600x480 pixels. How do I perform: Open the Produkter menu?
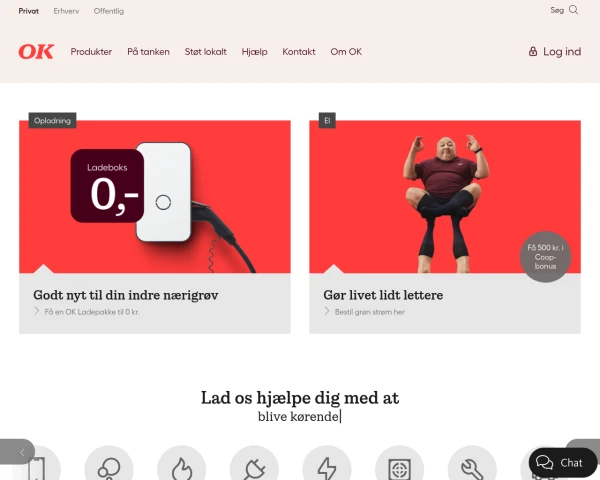point(91,52)
